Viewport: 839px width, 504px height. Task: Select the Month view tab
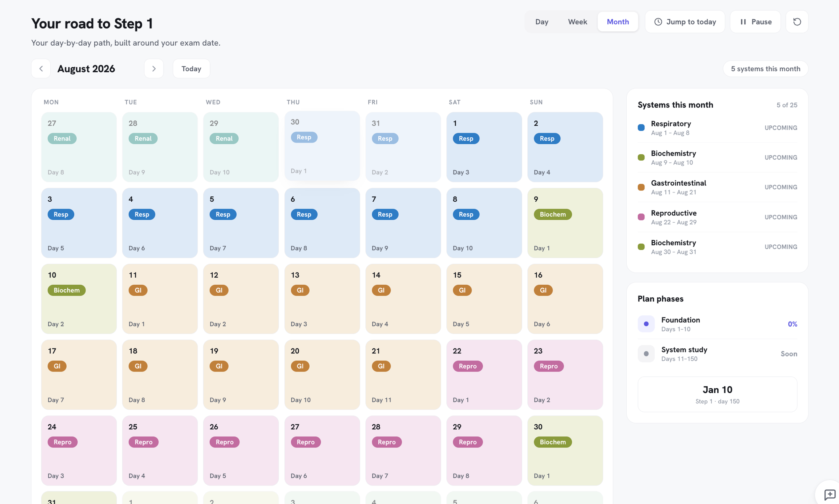(618, 22)
